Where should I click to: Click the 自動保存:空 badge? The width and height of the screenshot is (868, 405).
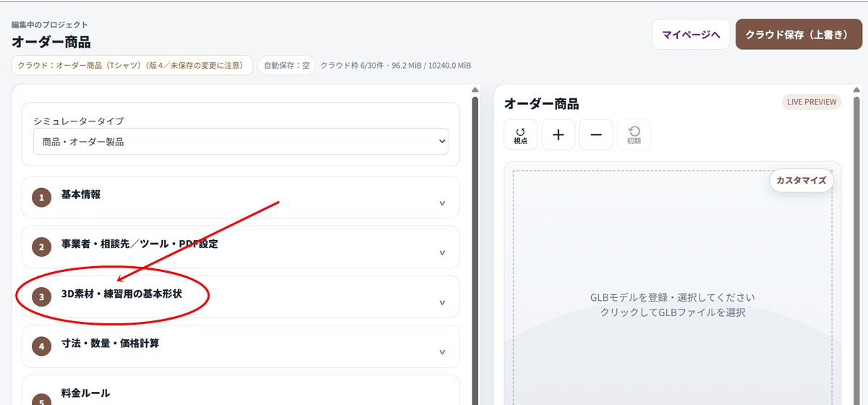[x=286, y=65]
